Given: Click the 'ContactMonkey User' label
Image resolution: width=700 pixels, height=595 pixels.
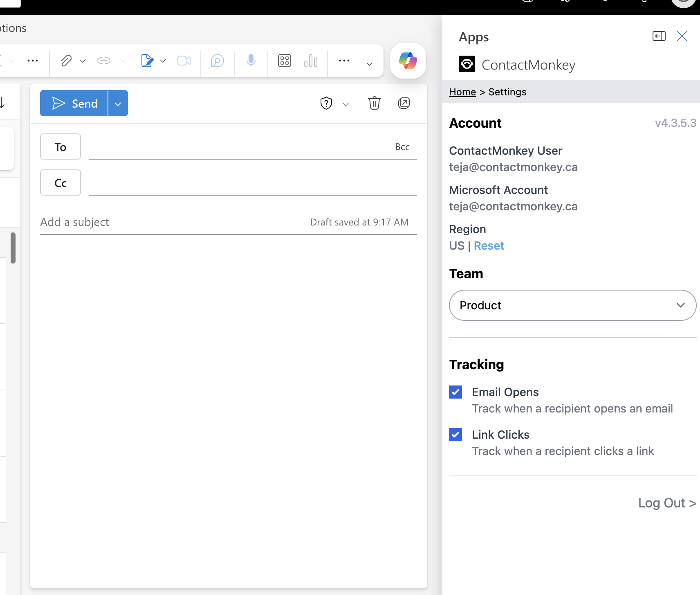Looking at the screenshot, I should (x=506, y=151).
